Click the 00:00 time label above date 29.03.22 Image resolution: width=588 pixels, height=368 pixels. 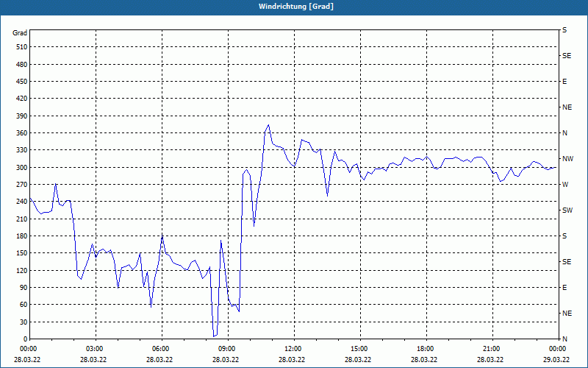coord(556,349)
